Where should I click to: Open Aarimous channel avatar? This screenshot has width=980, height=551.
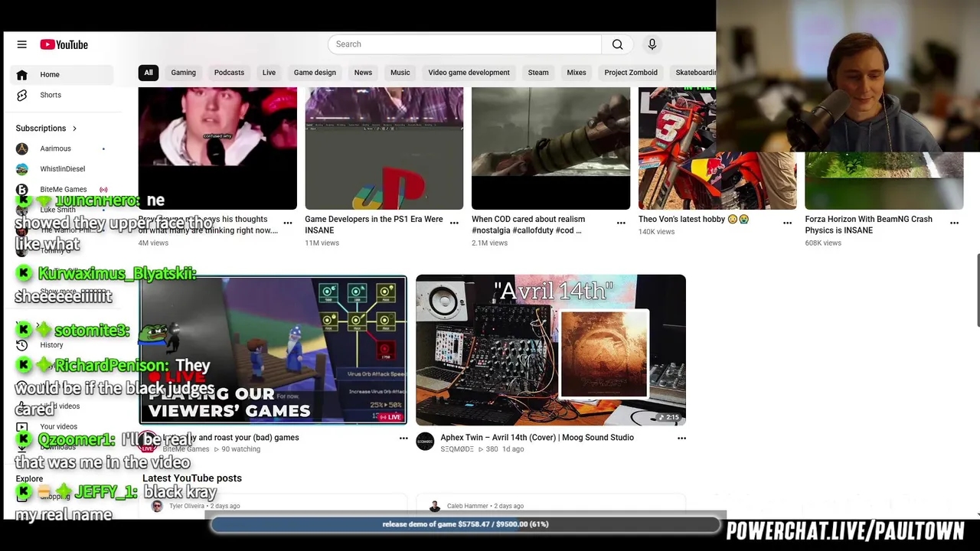tap(21, 148)
